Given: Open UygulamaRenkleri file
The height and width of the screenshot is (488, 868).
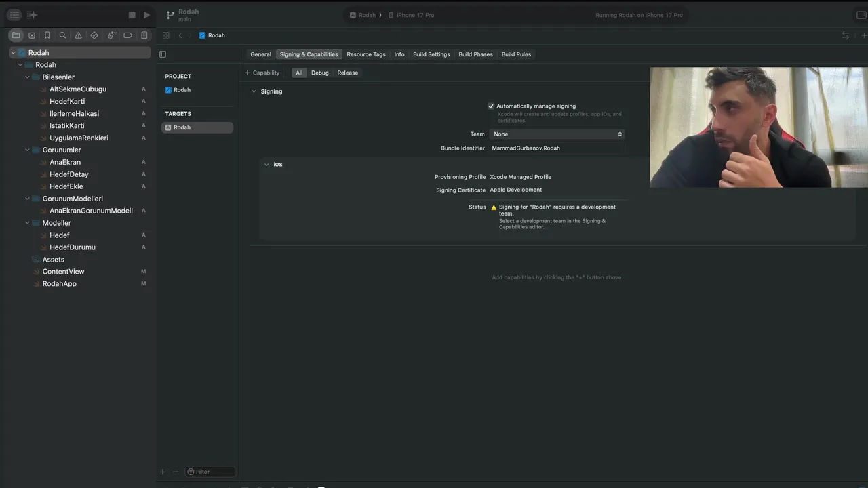Looking at the screenshot, I should click(79, 138).
